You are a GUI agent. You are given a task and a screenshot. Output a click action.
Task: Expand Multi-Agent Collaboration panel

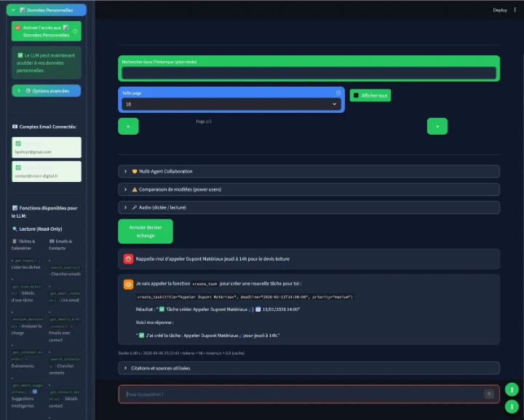point(309,171)
